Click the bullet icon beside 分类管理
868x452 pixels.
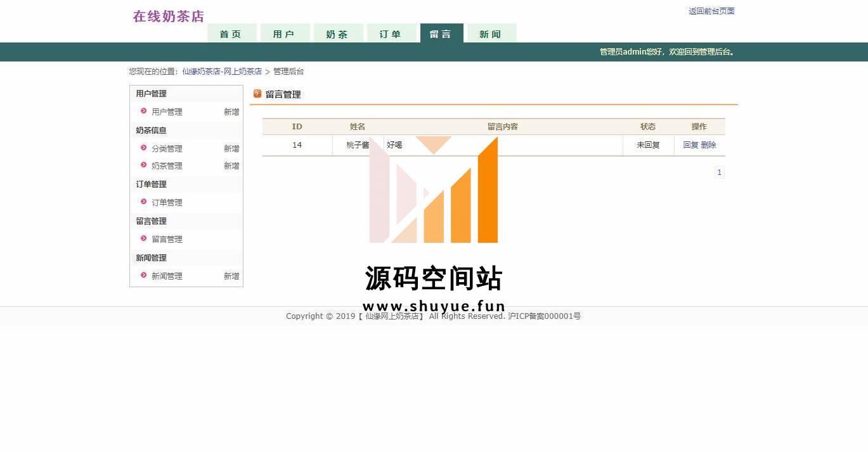(x=144, y=148)
